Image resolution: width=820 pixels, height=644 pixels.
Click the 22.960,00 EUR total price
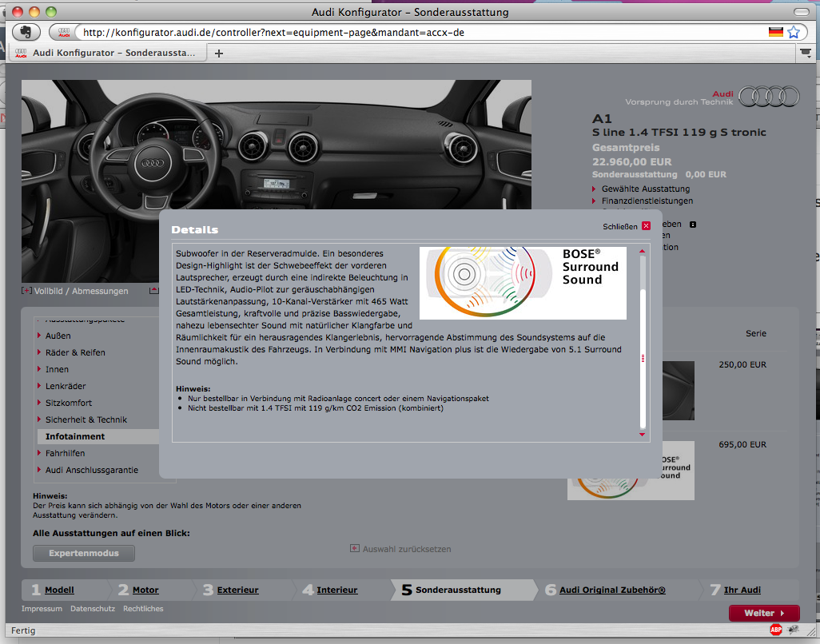pos(631,161)
